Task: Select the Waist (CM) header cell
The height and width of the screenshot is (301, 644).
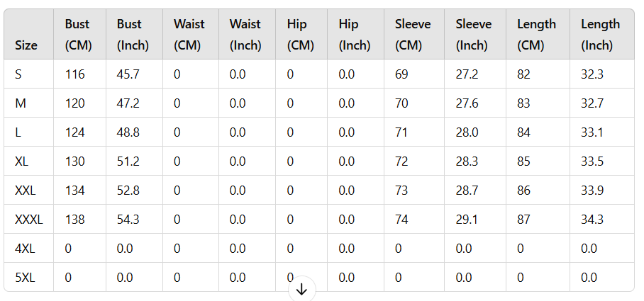Action: point(191,35)
